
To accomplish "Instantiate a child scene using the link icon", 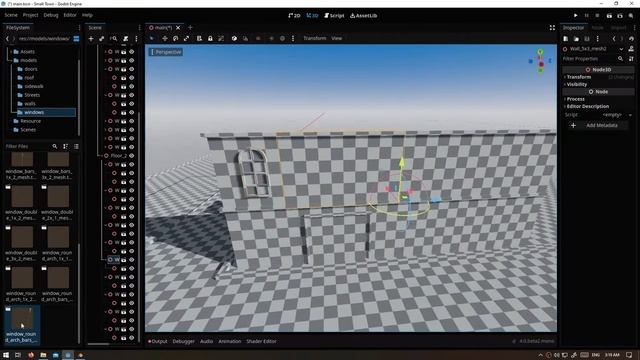I will click(102, 39).
